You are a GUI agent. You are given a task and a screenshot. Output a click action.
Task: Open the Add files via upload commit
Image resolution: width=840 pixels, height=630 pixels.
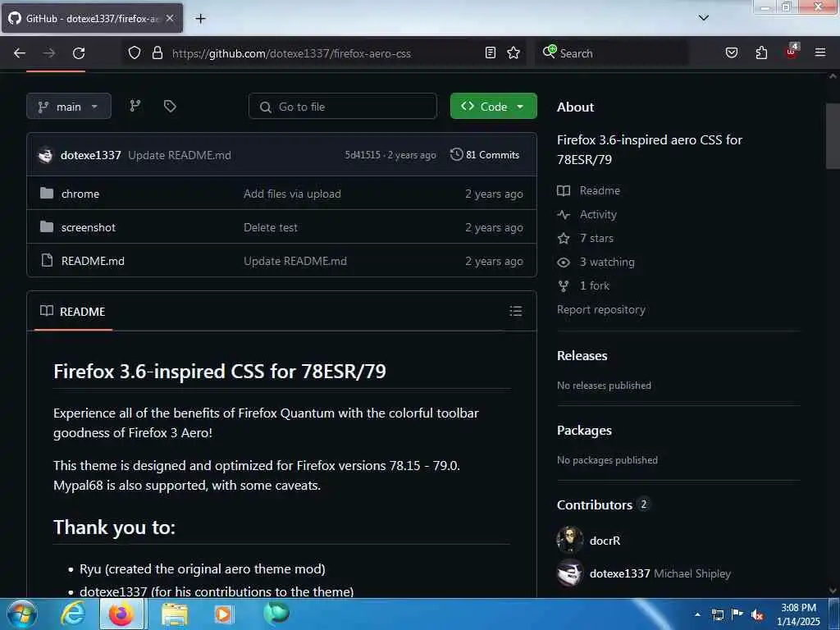(x=292, y=194)
